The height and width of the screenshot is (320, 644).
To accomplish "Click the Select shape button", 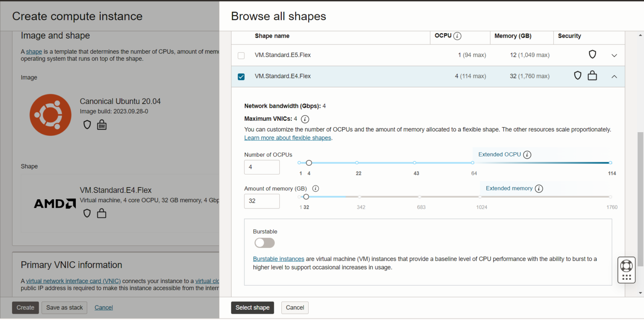I will (252, 308).
